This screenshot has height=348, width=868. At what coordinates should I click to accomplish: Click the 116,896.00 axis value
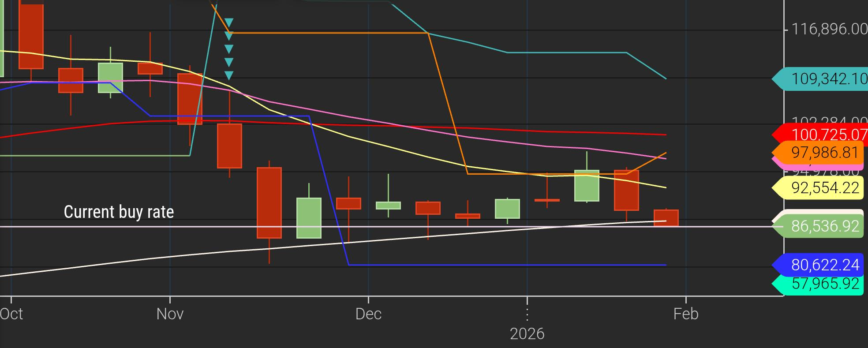pos(830,30)
